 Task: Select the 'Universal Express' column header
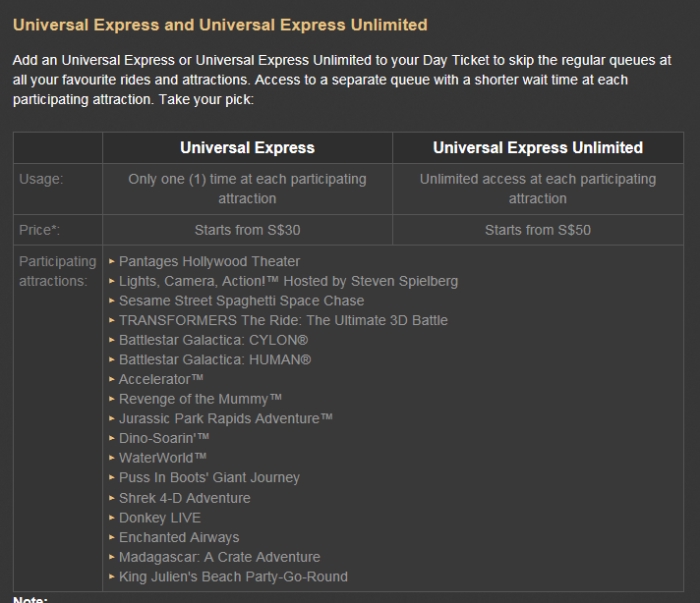(x=247, y=148)
